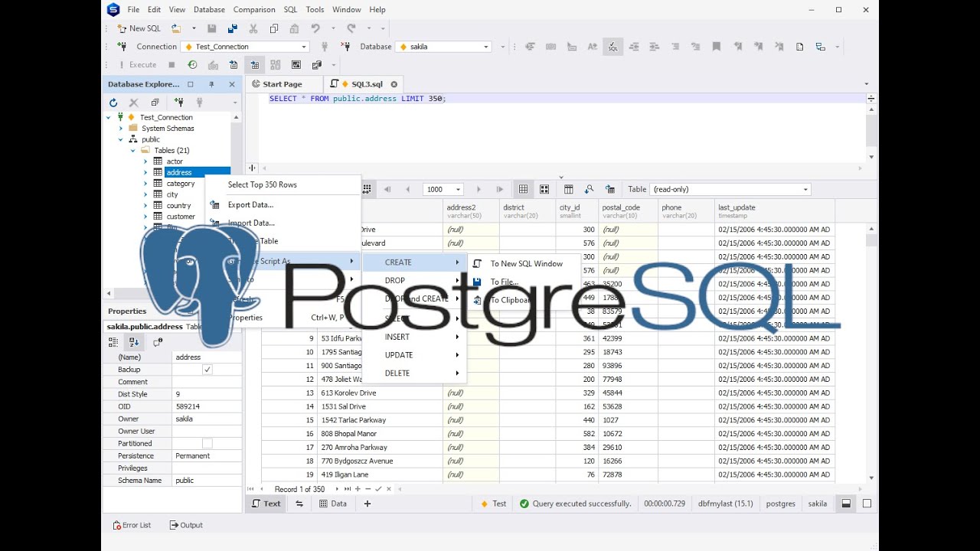Open the DELETE script submenu
980x551 pixels.
[414, 373]
